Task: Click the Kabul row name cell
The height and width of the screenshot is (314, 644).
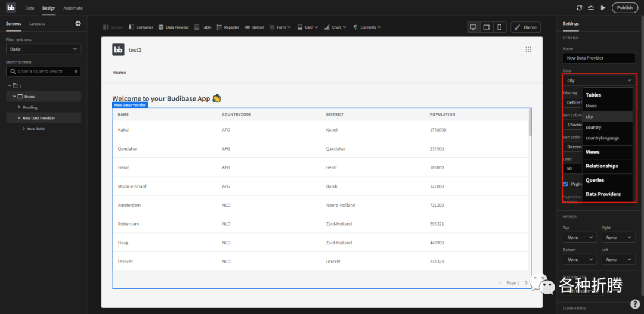Action: pos(123,130)
